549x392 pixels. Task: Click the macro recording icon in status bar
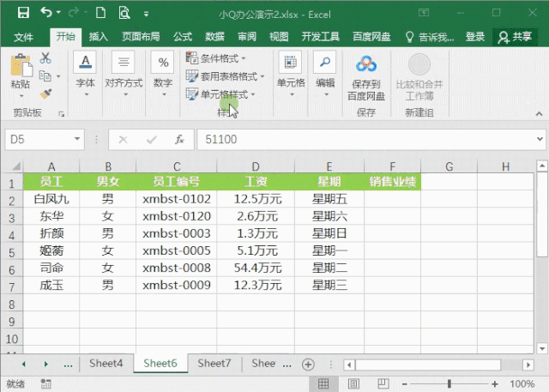click(45, 384)
